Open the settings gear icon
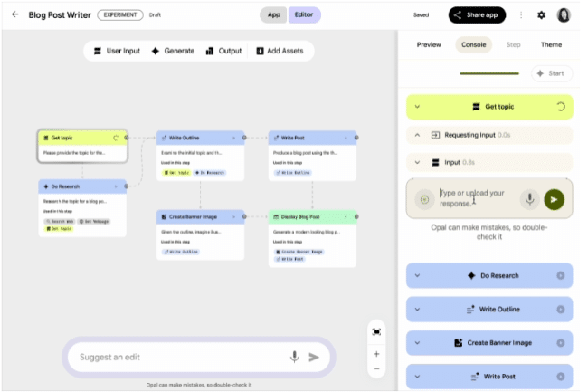The width and height of the screenshot is (588, 392). pos(541,14)
